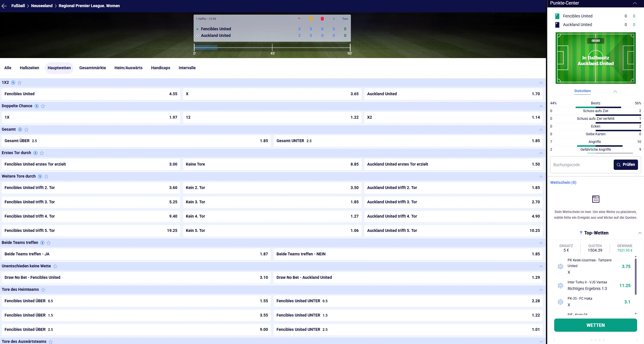
Task: Click football icon beside PK-35 - FC Haka
Action: tap(560, 302)
